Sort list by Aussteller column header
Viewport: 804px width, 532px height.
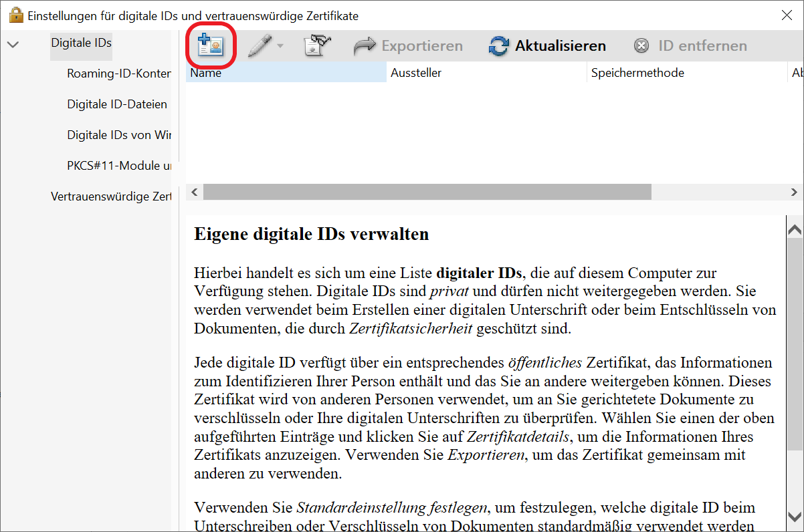pos(486,73)
